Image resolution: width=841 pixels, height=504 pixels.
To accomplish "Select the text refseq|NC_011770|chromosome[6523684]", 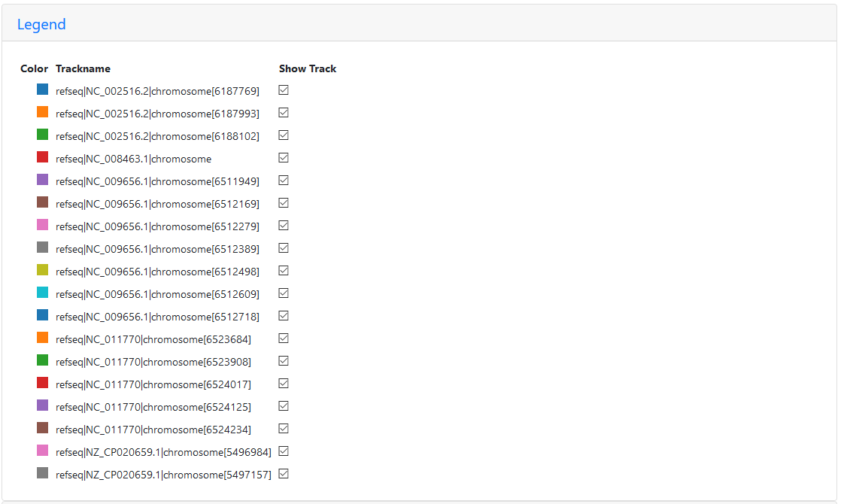I will tap(153, 339).
